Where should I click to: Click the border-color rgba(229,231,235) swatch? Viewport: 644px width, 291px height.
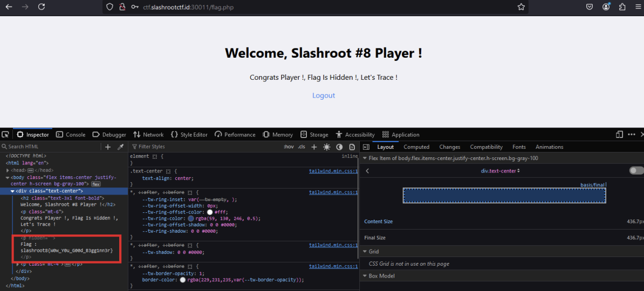coord(182,280)
